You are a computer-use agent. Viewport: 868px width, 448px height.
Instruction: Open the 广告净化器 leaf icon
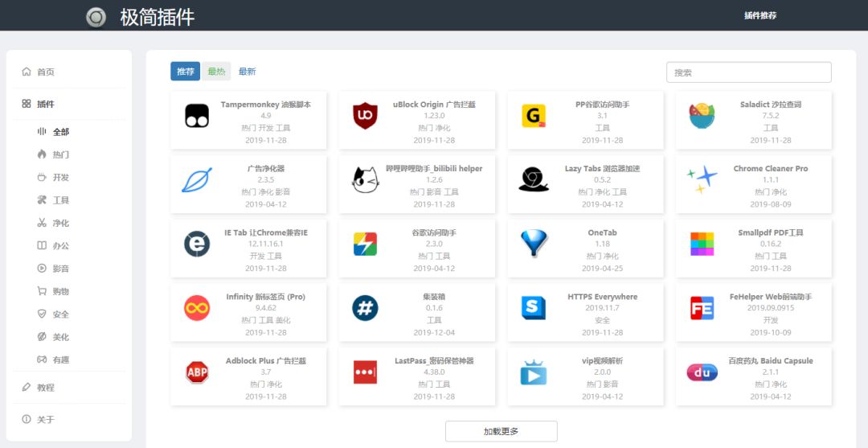click(197, 180)
